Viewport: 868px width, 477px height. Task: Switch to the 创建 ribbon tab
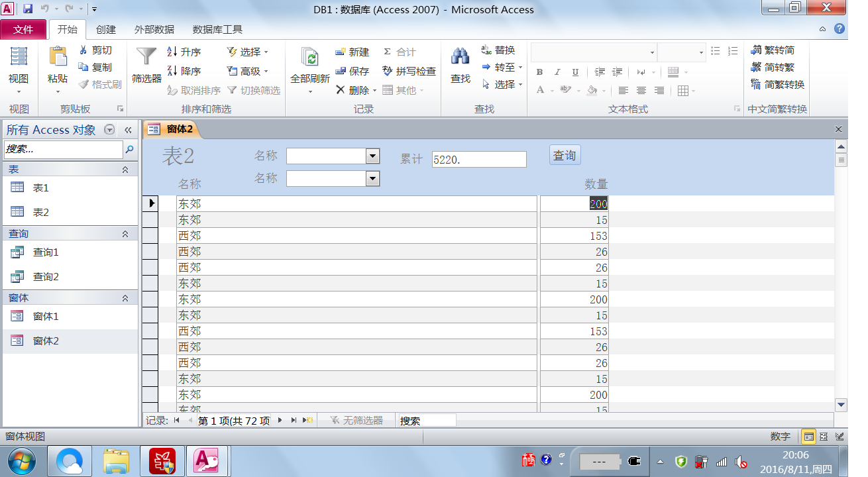(x=106, y=29)
